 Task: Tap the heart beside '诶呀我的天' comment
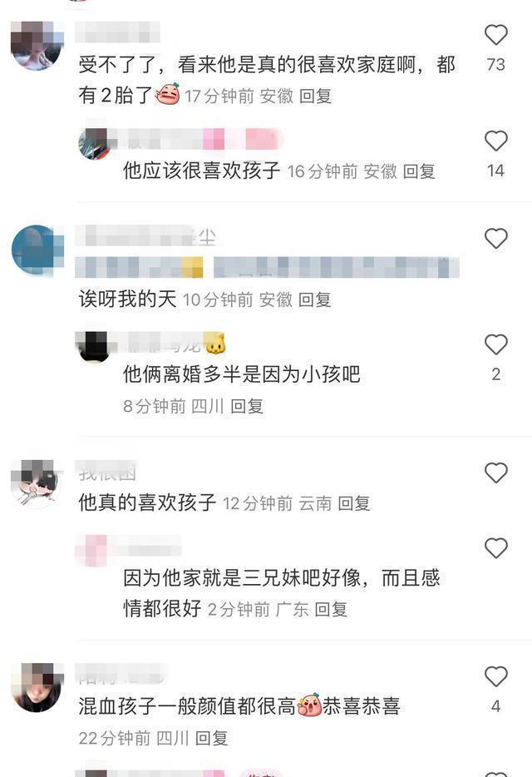[495, 239]
